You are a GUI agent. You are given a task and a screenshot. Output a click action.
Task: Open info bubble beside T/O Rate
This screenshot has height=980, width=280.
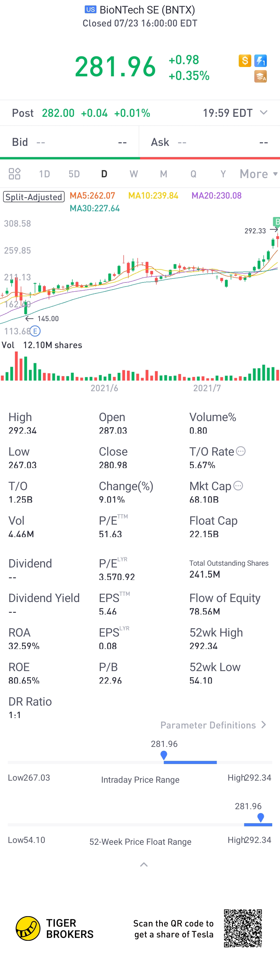[x=241, y=451]
